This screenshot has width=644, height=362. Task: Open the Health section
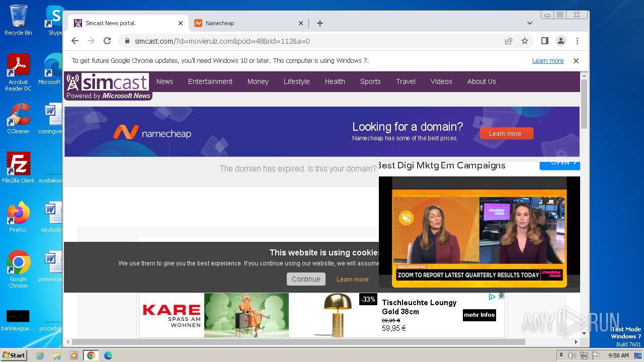pos(335,81)
